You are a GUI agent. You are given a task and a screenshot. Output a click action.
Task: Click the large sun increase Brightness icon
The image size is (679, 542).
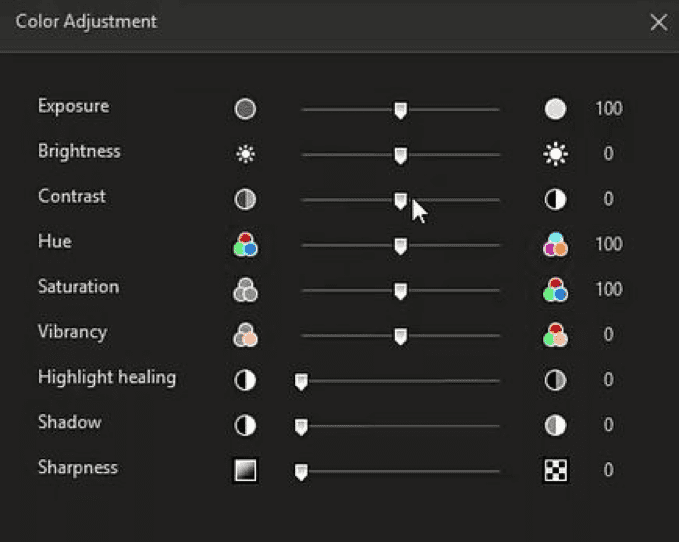(555, 154)
